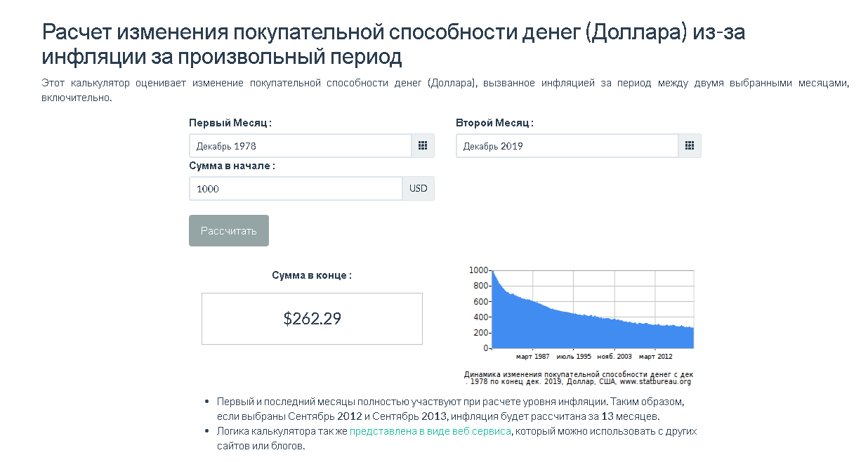This screenshot has width=868, height=462.
Task: Click the март 1987 axis label
Action: [x=532, y=357]
